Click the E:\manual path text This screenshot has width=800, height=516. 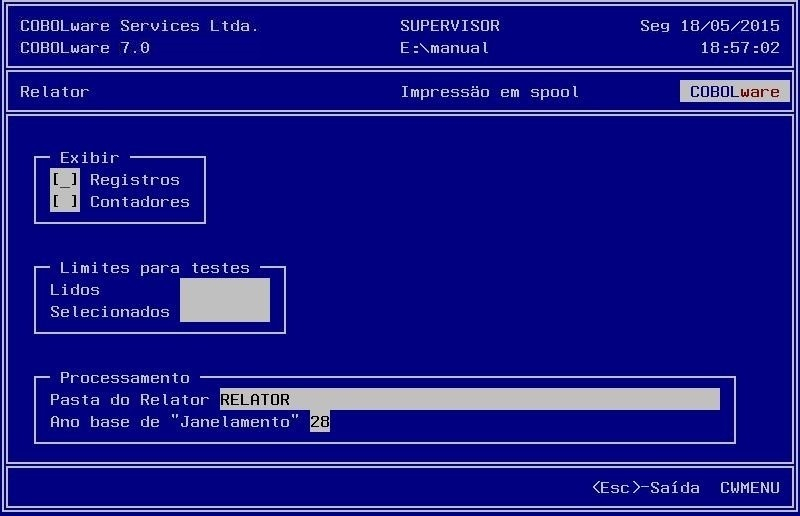[x=444, y=47]
